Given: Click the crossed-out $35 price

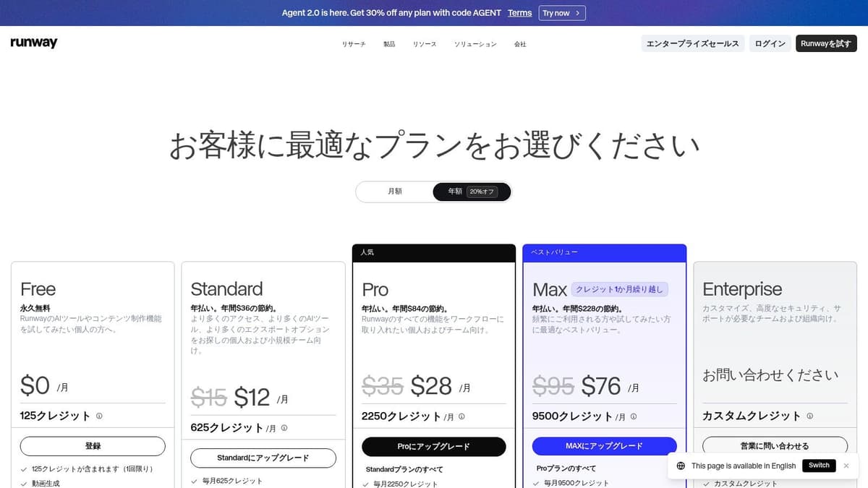Looking at the screenshot, I should coord(383,386).
